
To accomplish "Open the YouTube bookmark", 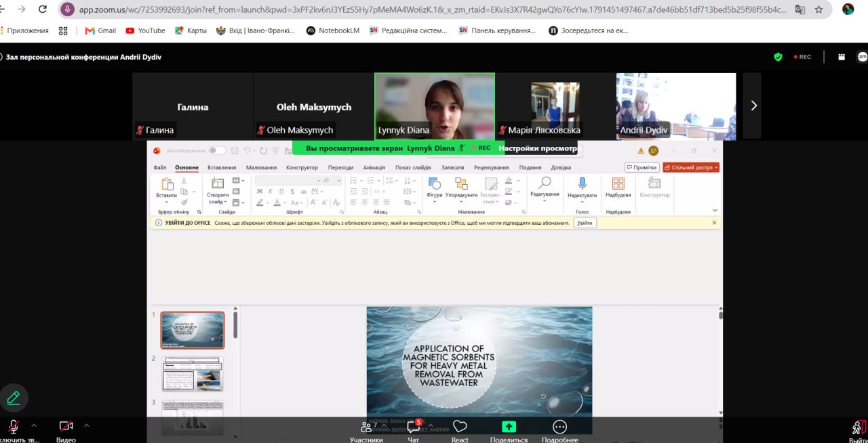I will point(145,30).
